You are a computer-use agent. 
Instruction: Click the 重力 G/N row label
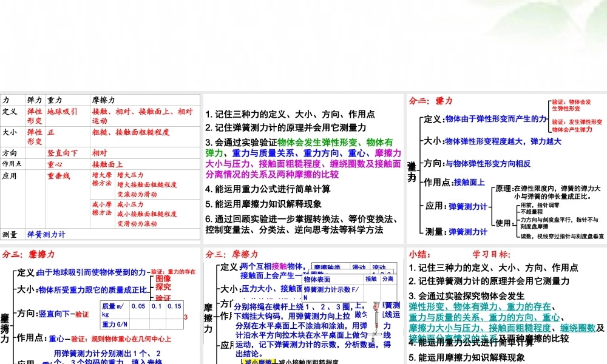(115, 324)
